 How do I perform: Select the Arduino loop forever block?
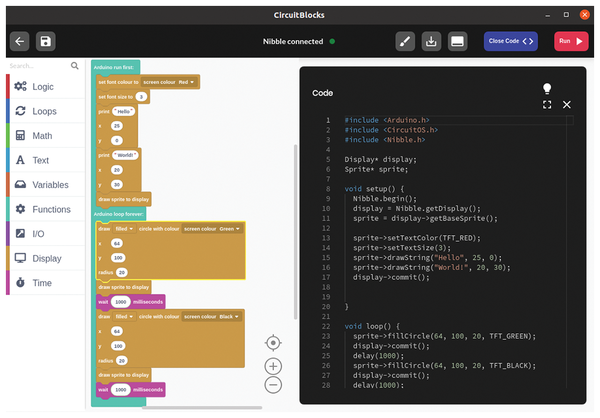[119, 214]
